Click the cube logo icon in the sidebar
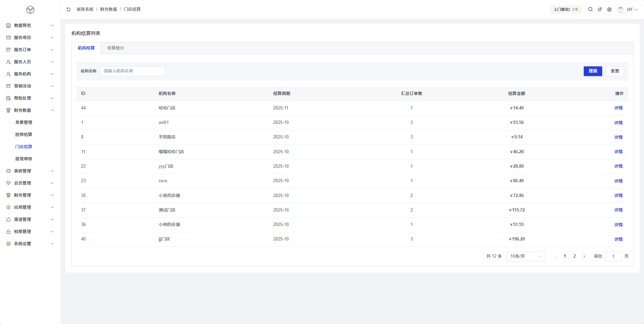This screenshot has width=644, height=324. pyautogui.click(x=30, y=10)
